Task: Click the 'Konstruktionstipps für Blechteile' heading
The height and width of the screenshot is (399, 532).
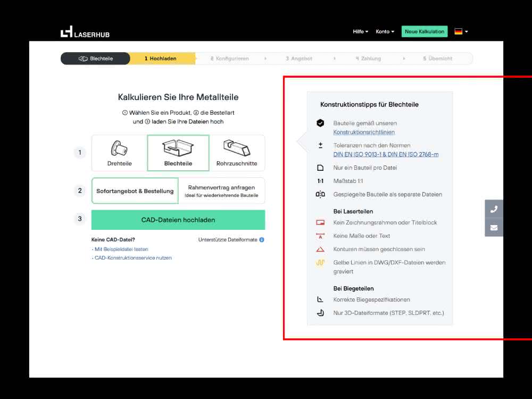Action: pyautogui.click(x=369, y=104)
